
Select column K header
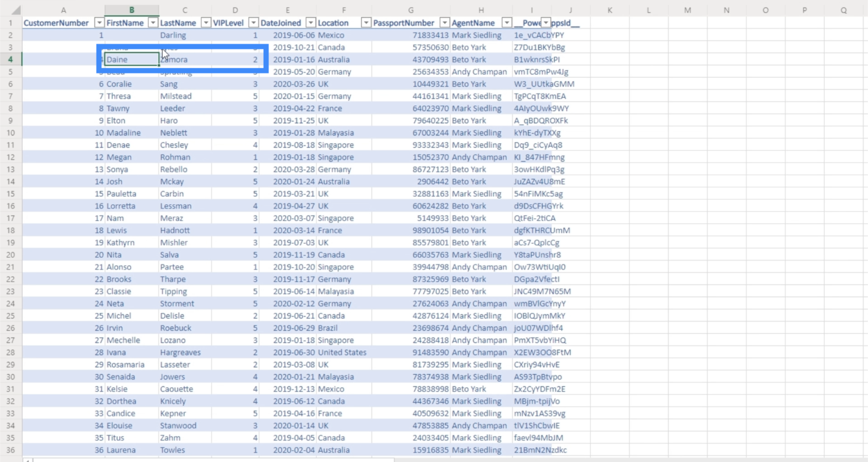point(610,10)
